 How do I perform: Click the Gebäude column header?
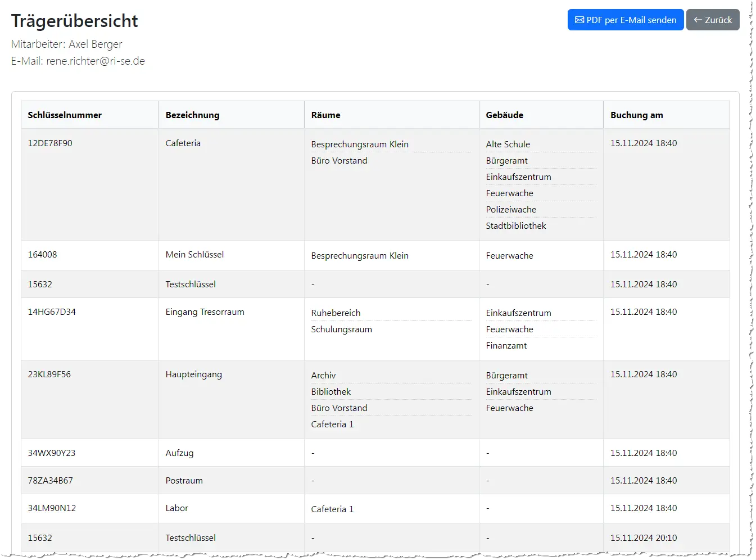pos(504,115)
